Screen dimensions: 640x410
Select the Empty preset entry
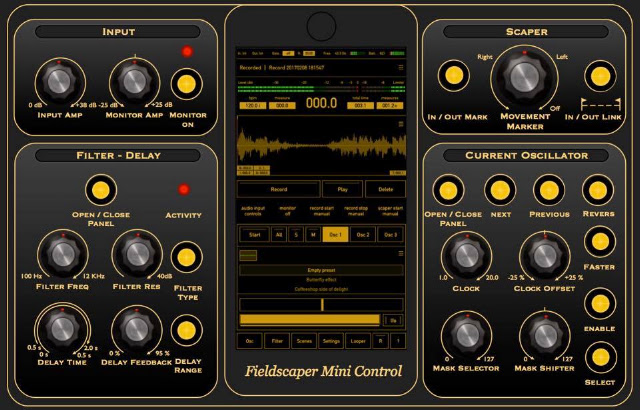coord(321,270)
